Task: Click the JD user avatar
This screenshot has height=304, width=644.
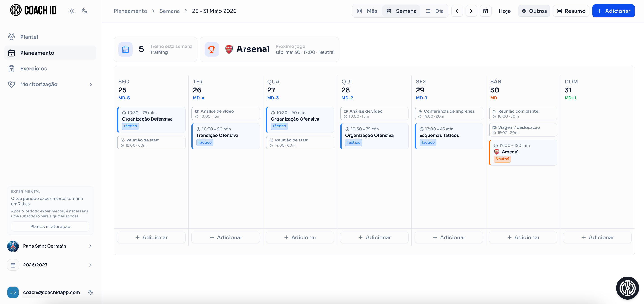Action: (x=13, y=292)
